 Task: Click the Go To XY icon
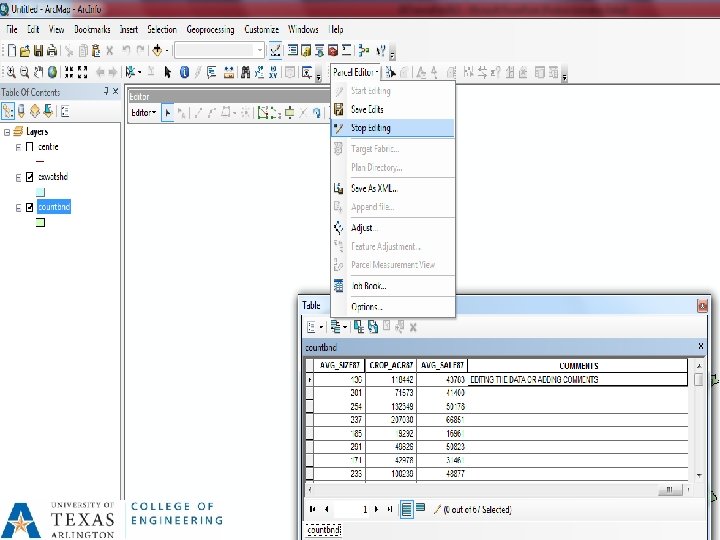point(273,72)
